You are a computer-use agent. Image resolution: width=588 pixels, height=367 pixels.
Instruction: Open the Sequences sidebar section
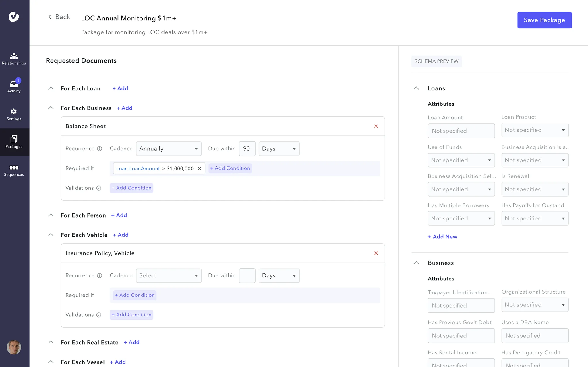pos(14,170)
